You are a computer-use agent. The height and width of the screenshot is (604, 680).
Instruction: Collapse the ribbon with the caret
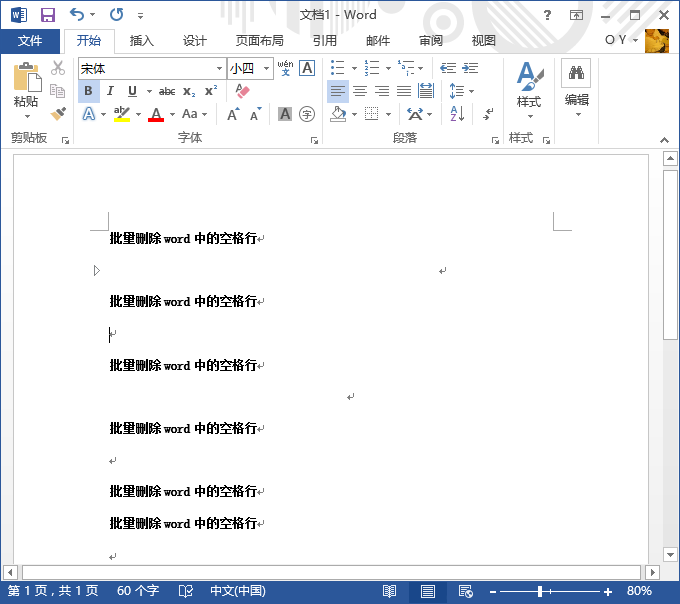pos(664,140)
